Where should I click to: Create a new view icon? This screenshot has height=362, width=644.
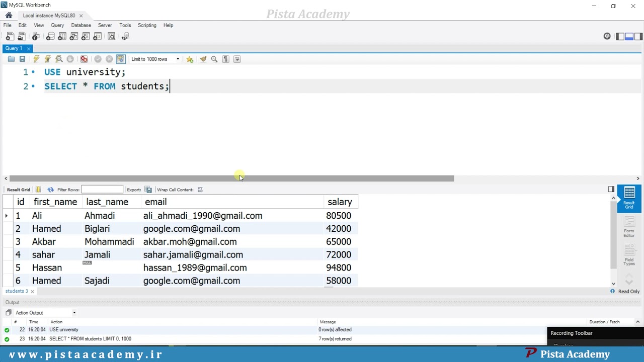tap(74, 36)
